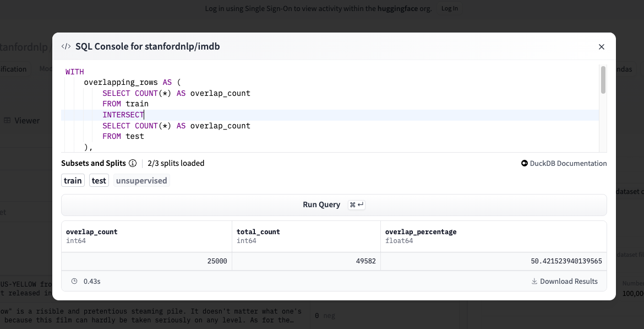Enable the unsupervised split
This screenshot has width=644, height=329.
pyautogui.click(x=141, y=181)
